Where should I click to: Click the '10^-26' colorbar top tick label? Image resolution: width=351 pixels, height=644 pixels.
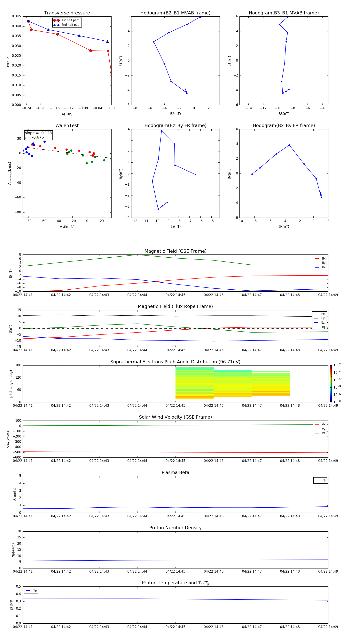pos(337,365)
